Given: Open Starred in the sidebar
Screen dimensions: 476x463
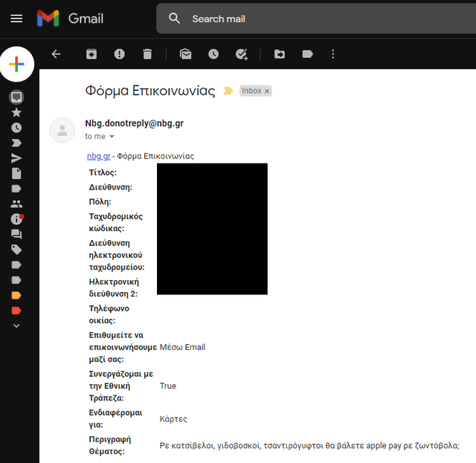Looking at the screenshot, I should tap(16, 112).
